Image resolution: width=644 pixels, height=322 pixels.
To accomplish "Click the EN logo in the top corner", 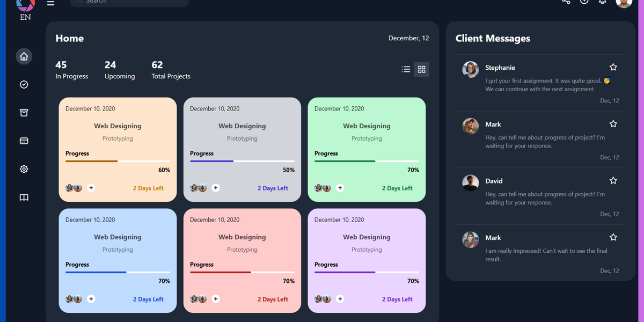I will point(25,6).
